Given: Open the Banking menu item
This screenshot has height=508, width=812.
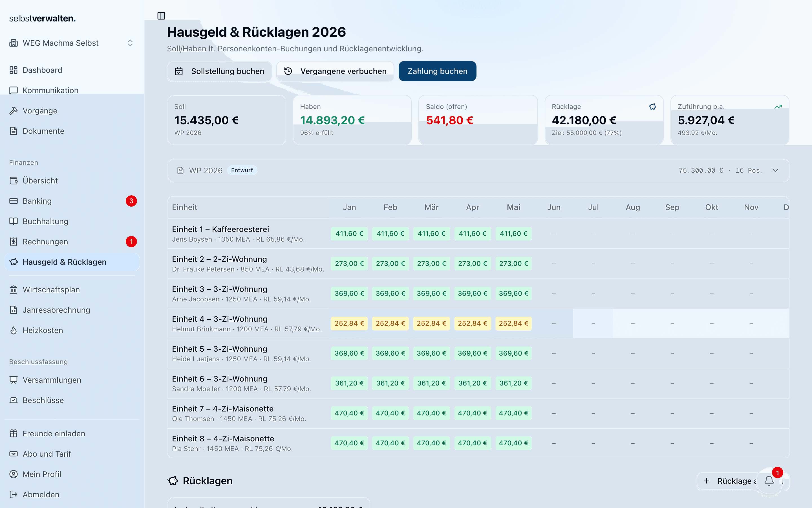Looking at the screenshot, I should [72, 201].
